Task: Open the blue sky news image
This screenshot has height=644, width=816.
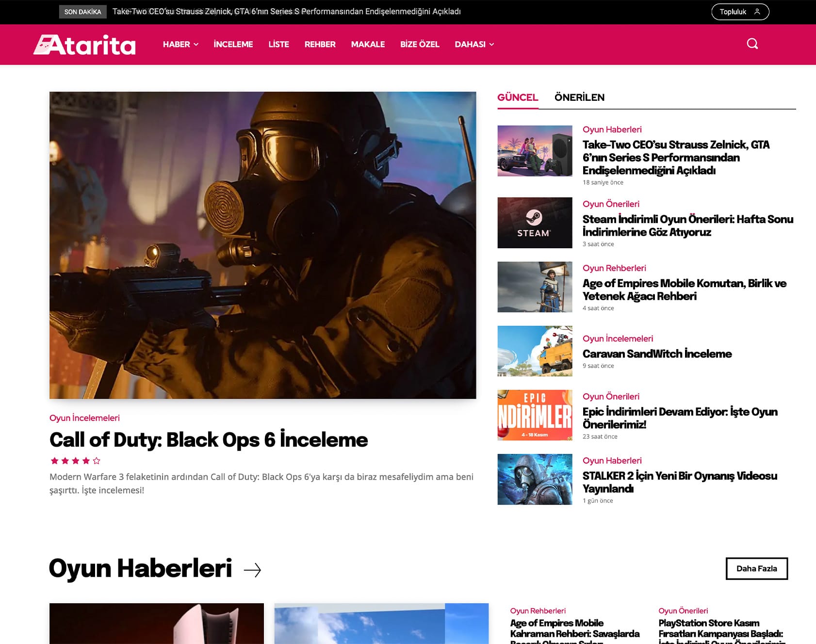Action: point(381,624)
